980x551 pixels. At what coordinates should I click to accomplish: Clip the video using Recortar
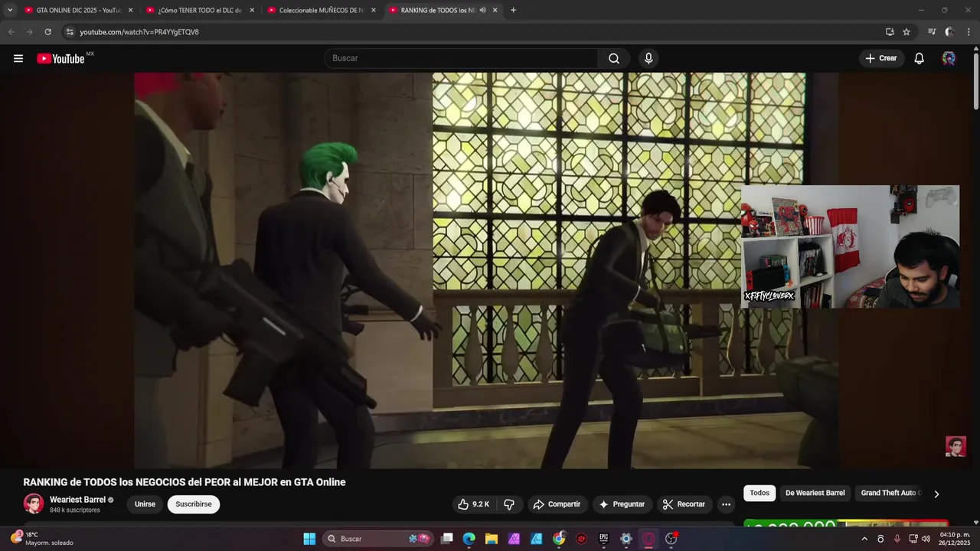click(684, 504)
